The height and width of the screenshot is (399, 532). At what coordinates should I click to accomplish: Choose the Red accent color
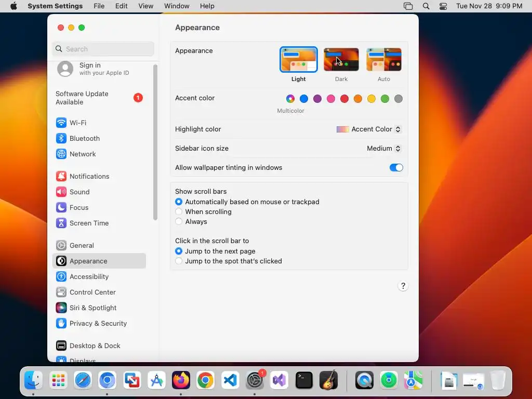click(344, 99)
